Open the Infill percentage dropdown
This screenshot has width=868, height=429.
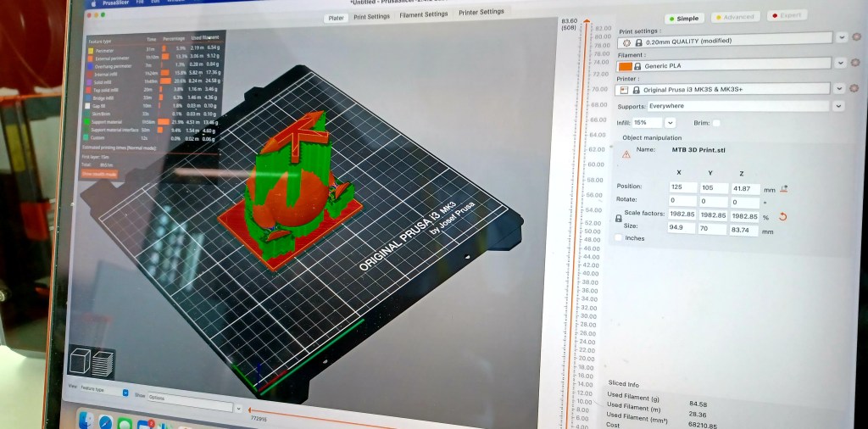point(670,123)
